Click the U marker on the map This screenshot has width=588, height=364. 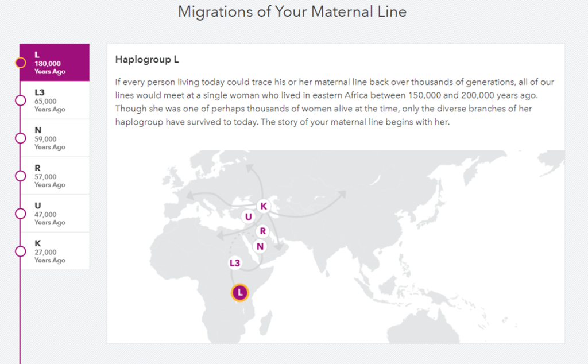pos(248,216)
